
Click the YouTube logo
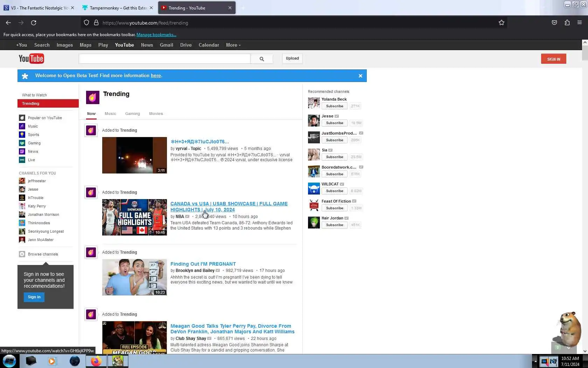click(x=31, y=59)
